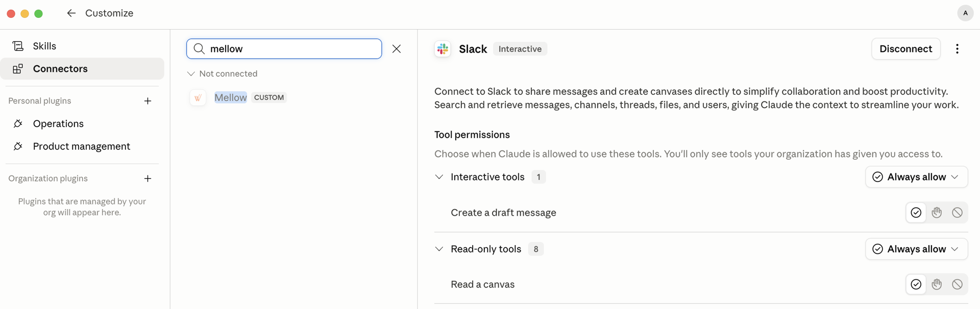The width and height of the screenshot is (980, 309).
Task: Open the Slack more options menu
Action: coord(957,49)
